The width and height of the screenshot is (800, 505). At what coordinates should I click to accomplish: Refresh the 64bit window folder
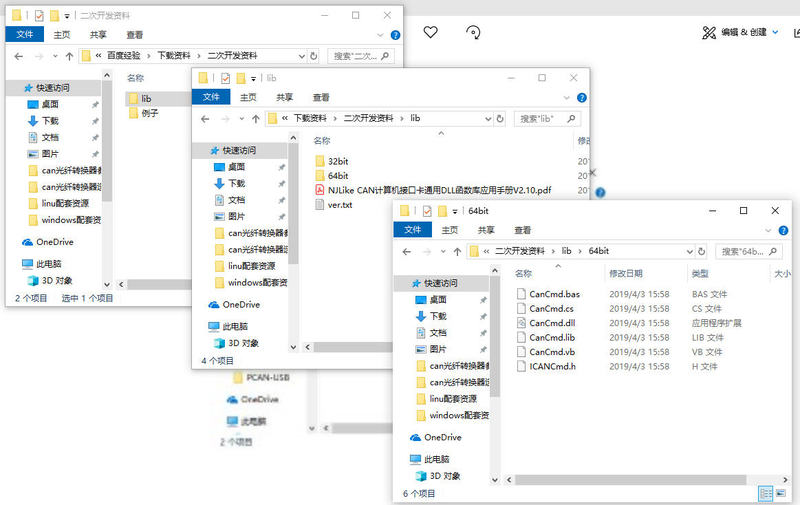click(x=702, y=251)
